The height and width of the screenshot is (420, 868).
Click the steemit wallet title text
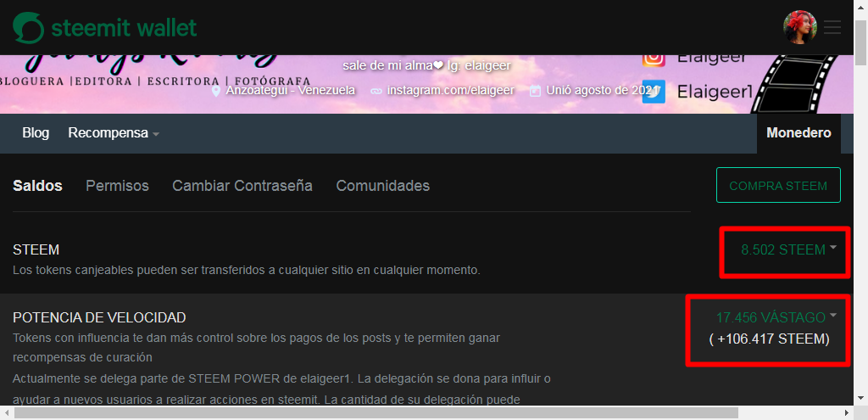click(124, 27)
